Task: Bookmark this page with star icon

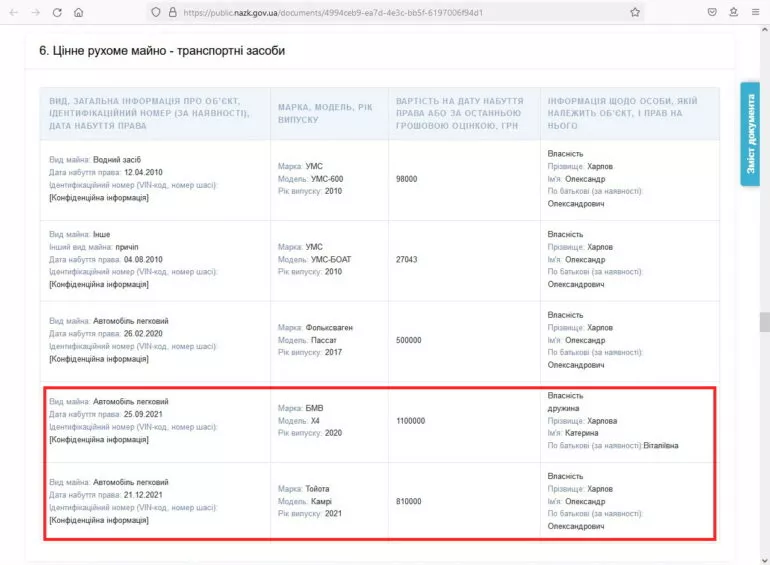Action: tap(635, 12)
